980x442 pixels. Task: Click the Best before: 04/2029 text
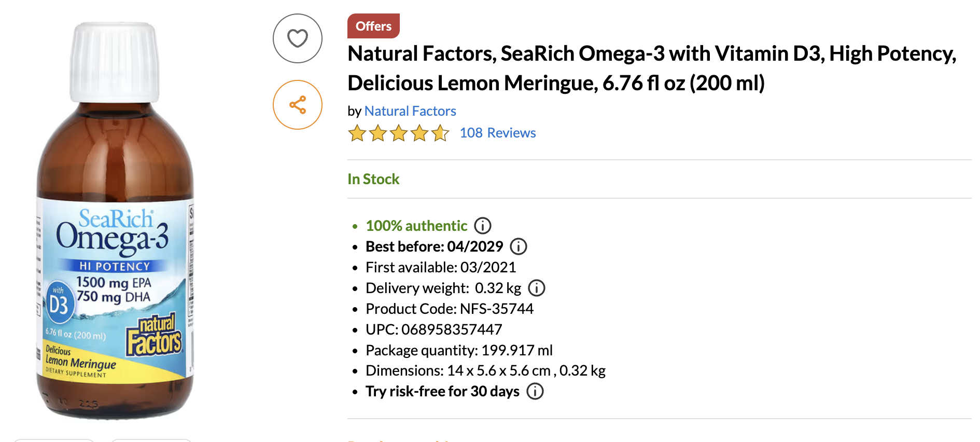434,246
